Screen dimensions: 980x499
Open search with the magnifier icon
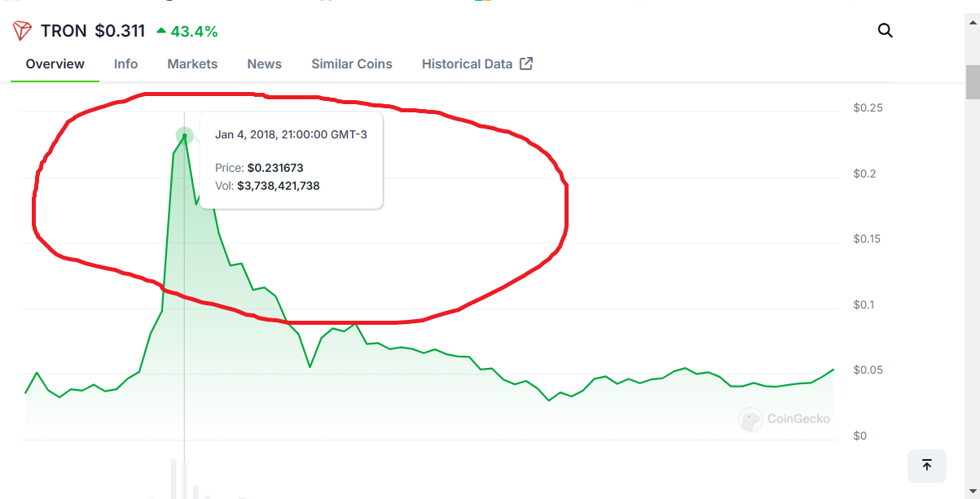pyautogui.click(x=885, y=31)
